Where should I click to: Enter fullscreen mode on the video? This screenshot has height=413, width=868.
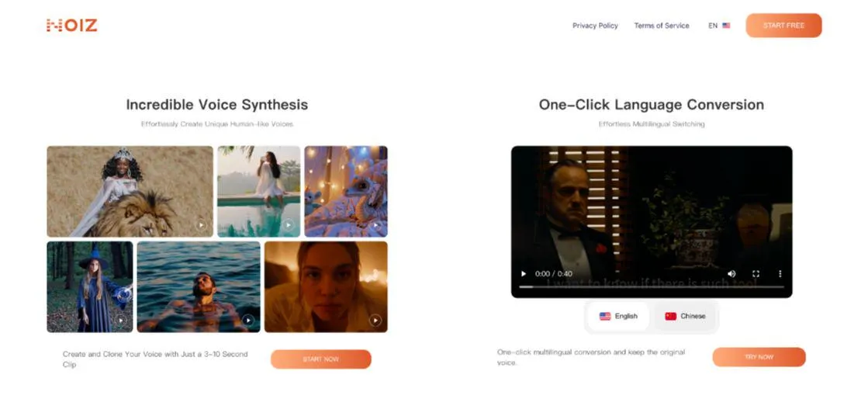(756, 274)
